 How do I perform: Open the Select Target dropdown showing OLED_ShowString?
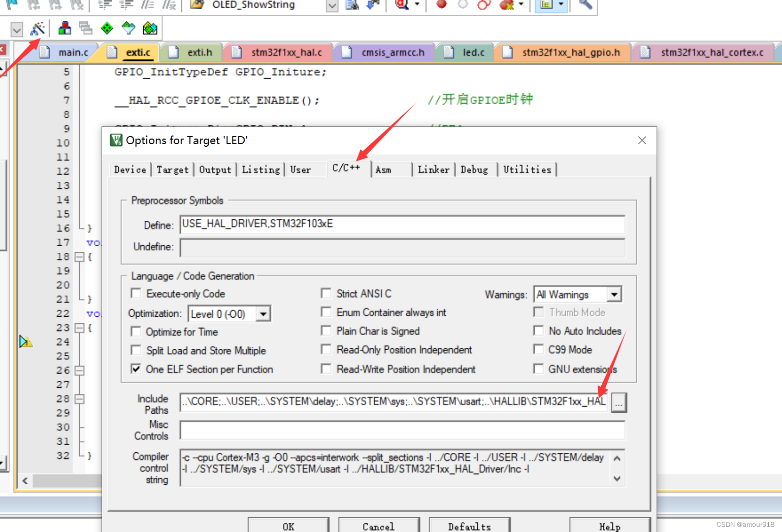pyautogui.click(x=332, y=5)
